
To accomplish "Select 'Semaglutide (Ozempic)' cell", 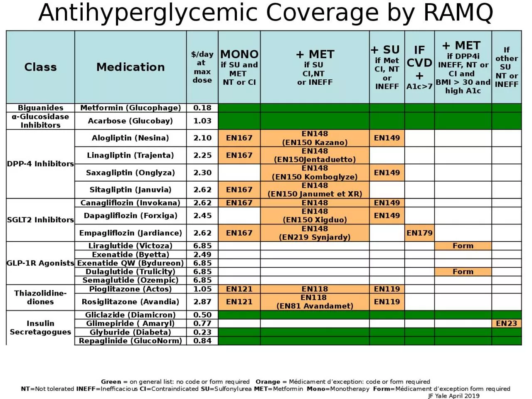I will pyautogui.click(x=131, y=280).
